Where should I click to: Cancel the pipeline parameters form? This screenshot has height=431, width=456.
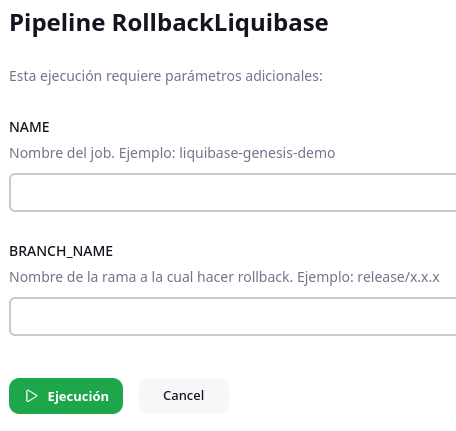[184, 396]
